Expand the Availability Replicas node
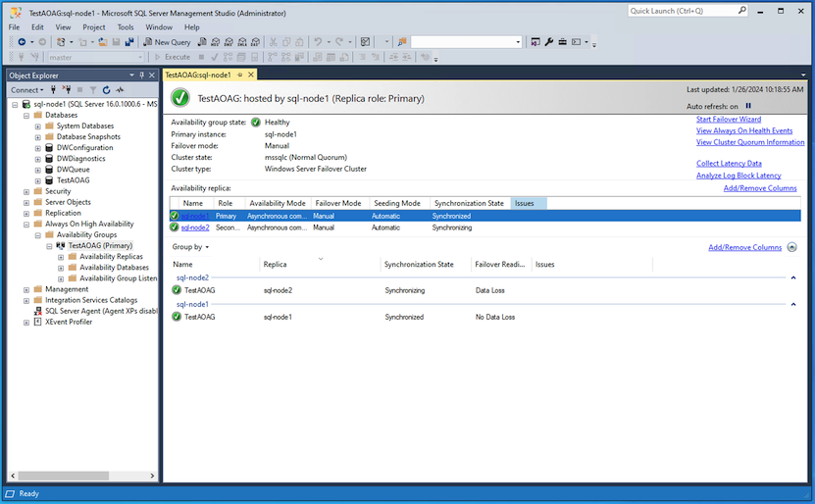 61,257
